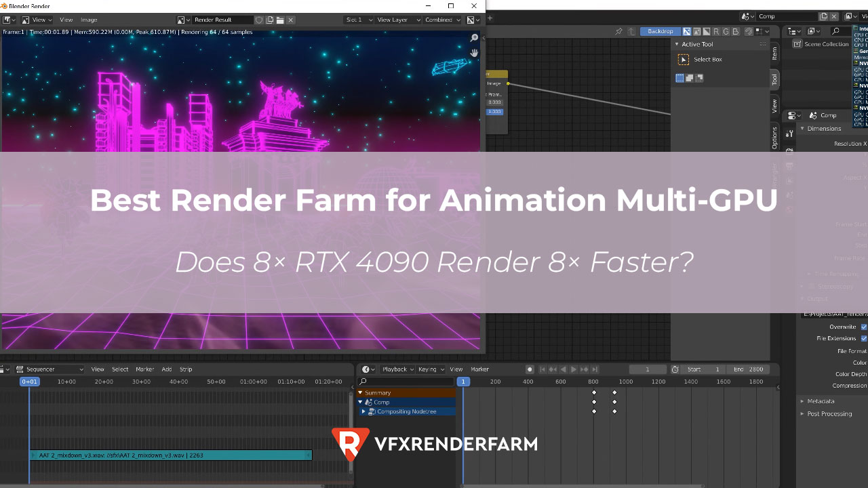Click new scene icon next to Comp
The width and height of the screenshot is (868, 488).
(x=824, y=16)
